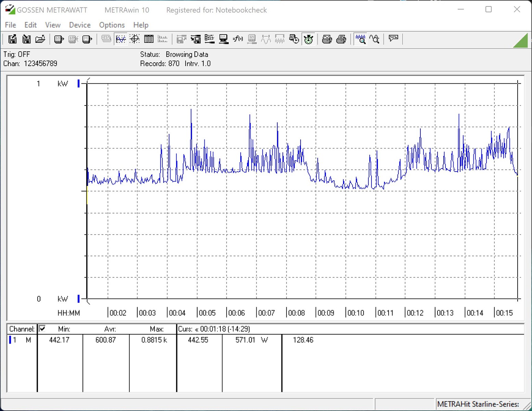Click the printer icon

pos(341,39)
